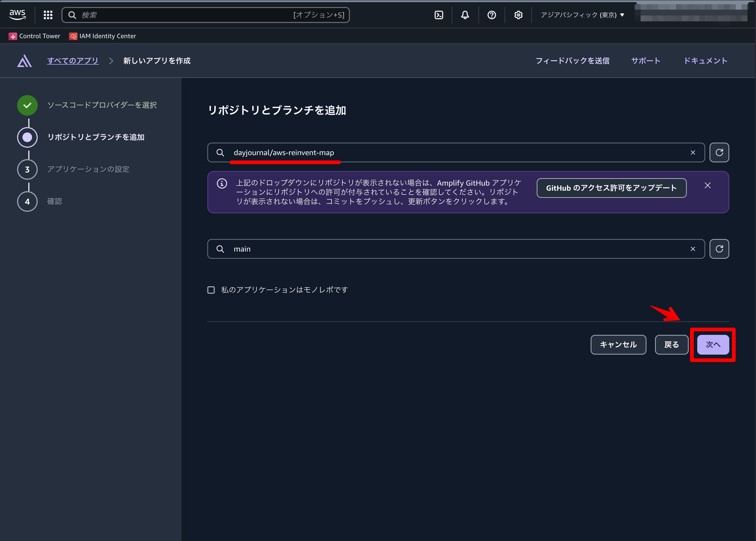Click the 次へ (Next) button
Screen dimensions: 756x541
(713, 344)
